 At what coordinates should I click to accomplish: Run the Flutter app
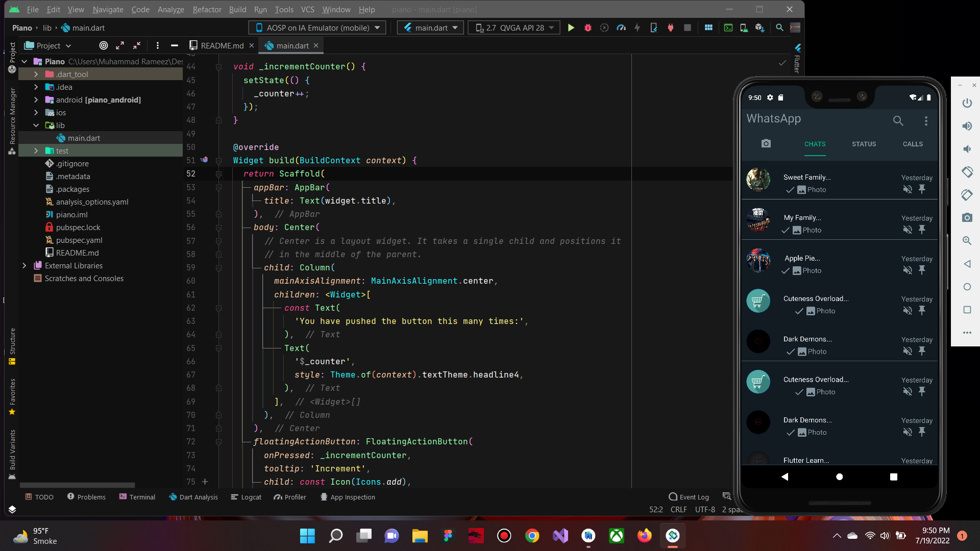(x=571, y=28)
